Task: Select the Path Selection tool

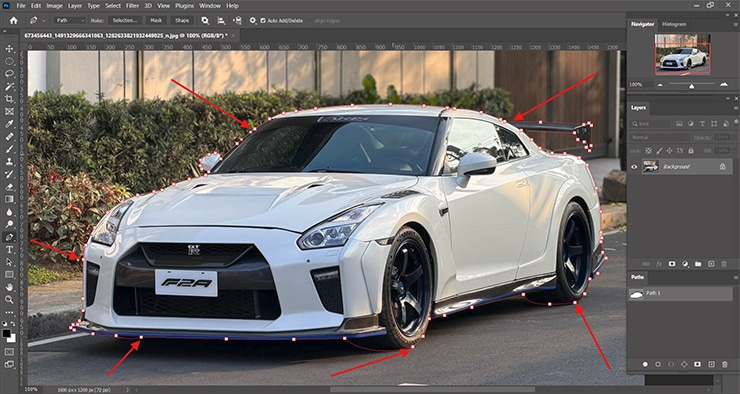Action: tap(9, 262)
